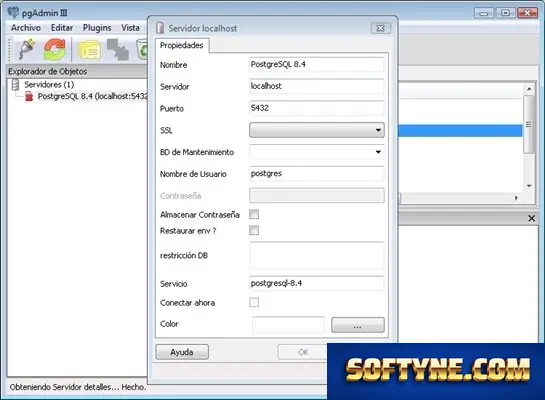This screenshot has width=545, height=400.
Task: Toggle the Restaurar env ? checkbox
Action: coord(254,230)
